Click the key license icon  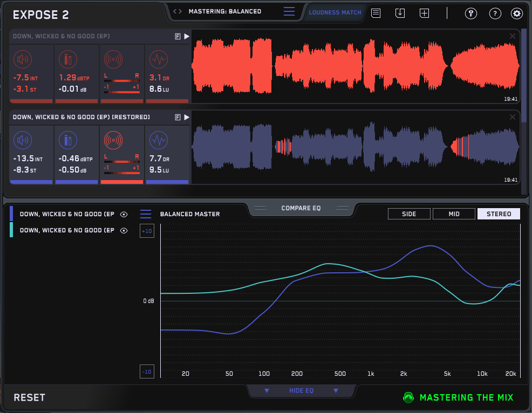[470, 14]
